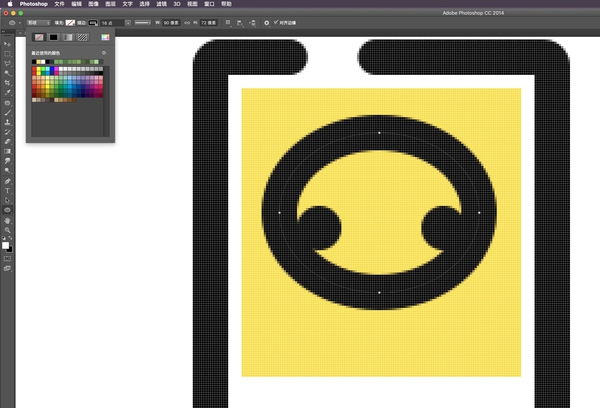600x408 pixels.
Task: Open the 帮助 (Help) menu
Action: click(x=227, y=4)
